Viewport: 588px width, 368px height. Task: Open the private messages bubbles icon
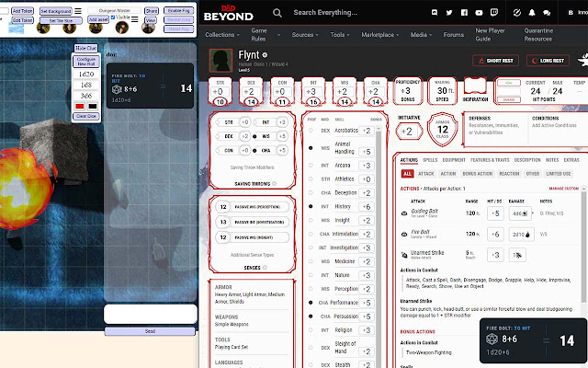547,13
